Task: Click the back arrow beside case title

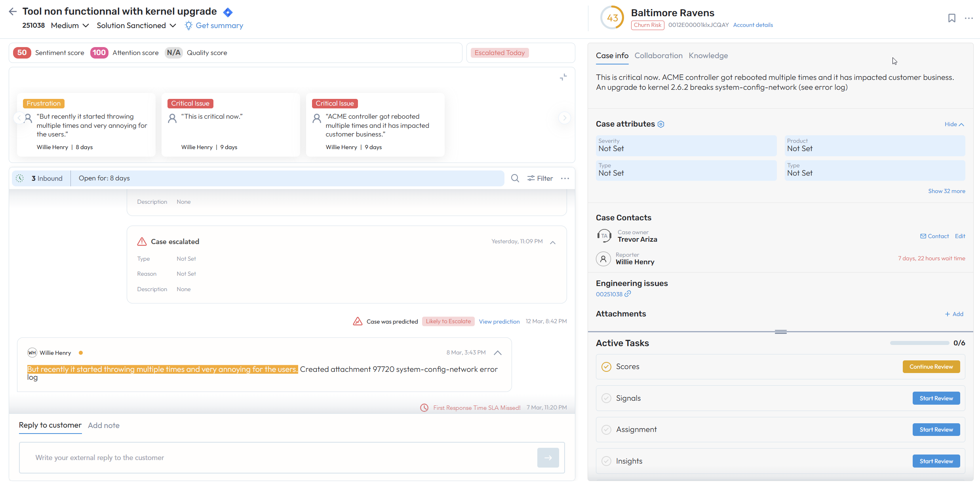Action: (x=13, y=11)
